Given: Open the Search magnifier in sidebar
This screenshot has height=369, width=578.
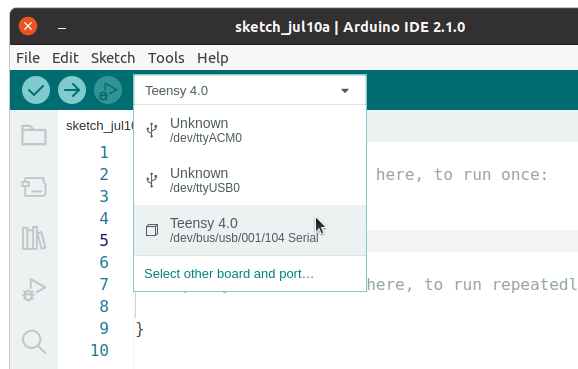Looking at the screenshot, I should coord(34,341).
